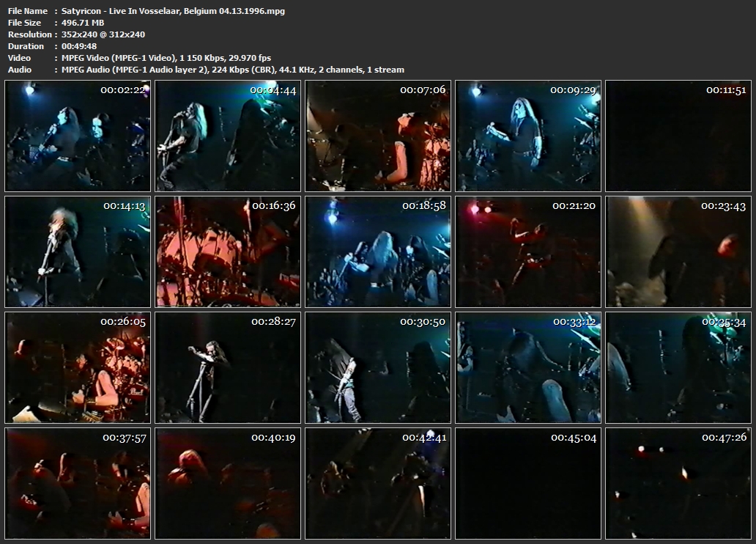The image size is (756, 544).
Task: Click the 'Duration' label
Action: pyautogui.click(x=26, y=46)
